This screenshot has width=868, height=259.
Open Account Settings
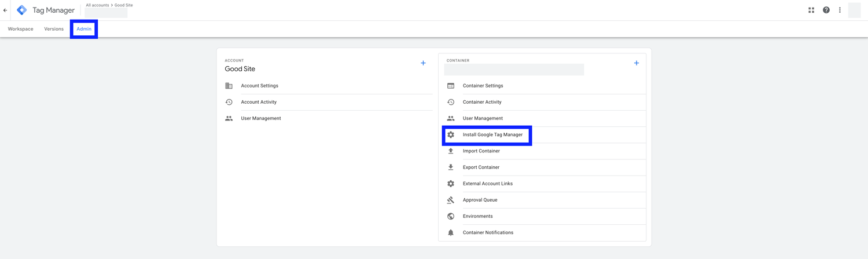coord(259,86)
